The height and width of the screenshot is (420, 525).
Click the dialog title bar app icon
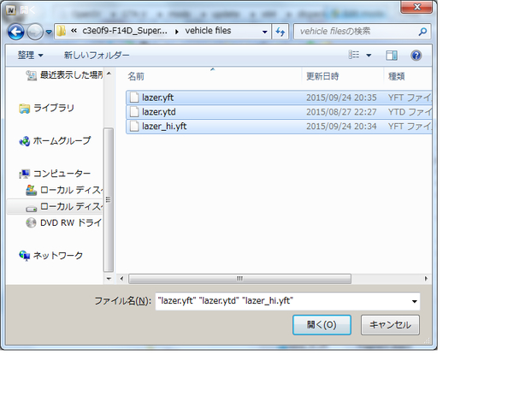click(x=11, y=10)
